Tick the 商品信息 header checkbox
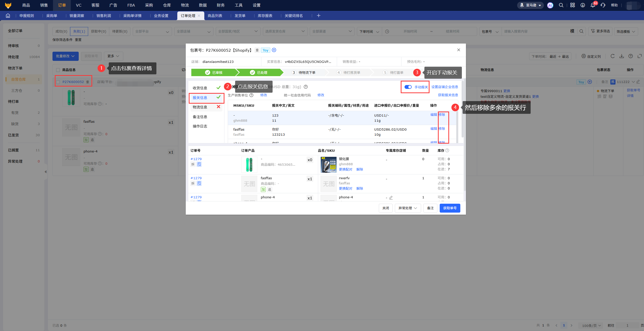This screenshot has width=644, height=331. click(58, 70)
